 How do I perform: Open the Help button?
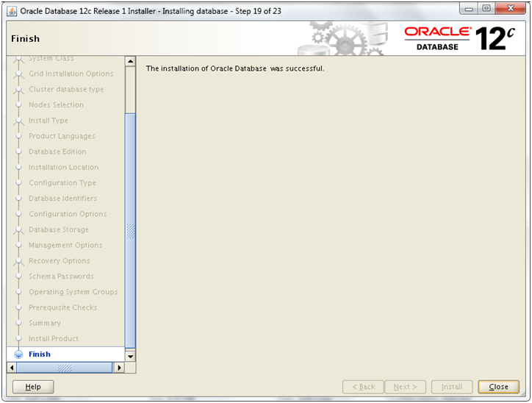(x=33, y=387)
